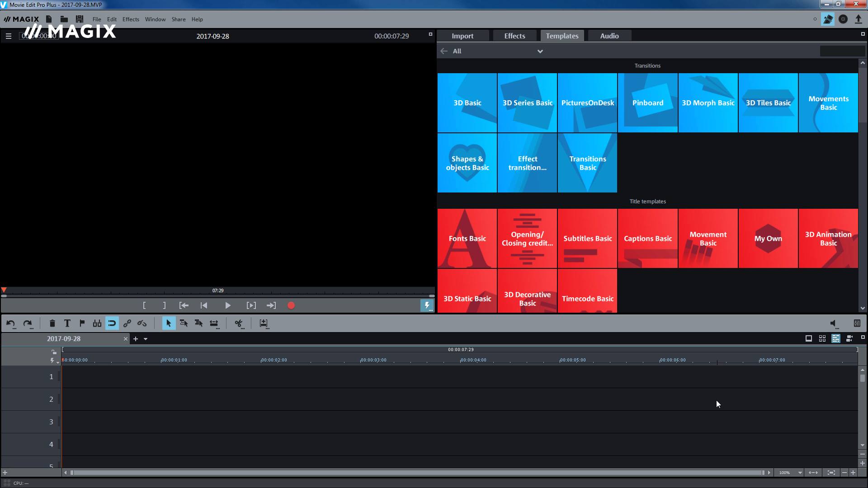The height and width of the screenshot is (488, 868).
Task: Open the Audio panel tab
Action: tap(609, 36)
